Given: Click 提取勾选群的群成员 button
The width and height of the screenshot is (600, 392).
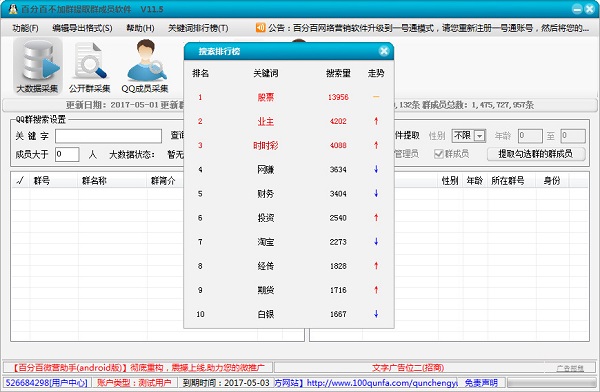Looking at the screenshot, I should coord(536,154).
